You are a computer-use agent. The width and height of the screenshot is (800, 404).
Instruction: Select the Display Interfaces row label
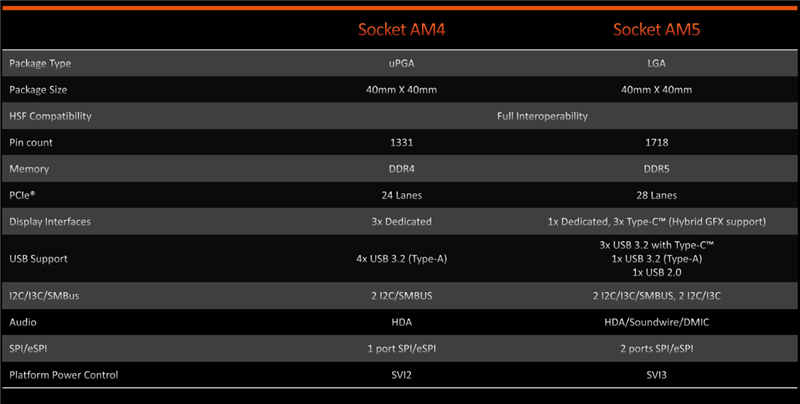50,222
